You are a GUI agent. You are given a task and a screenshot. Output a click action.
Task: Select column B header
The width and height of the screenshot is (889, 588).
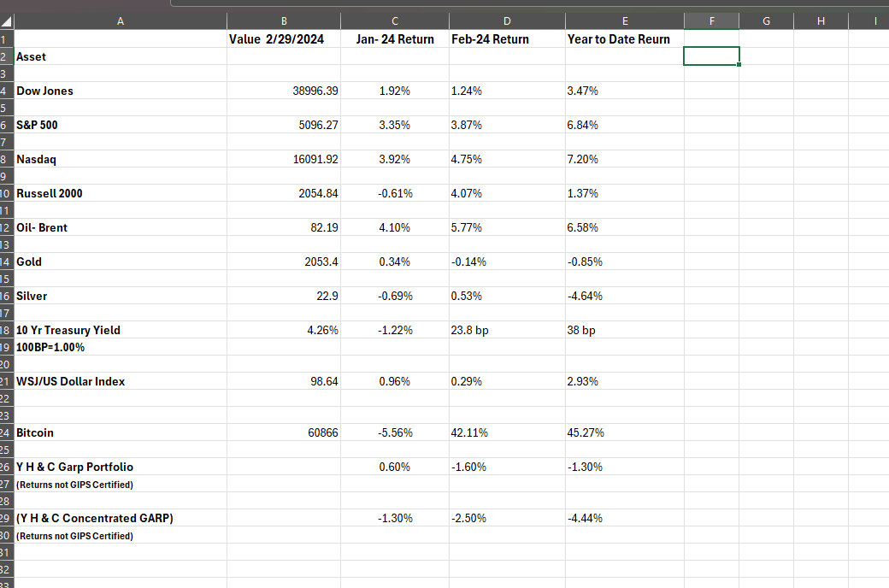click(x=284, y=21)
